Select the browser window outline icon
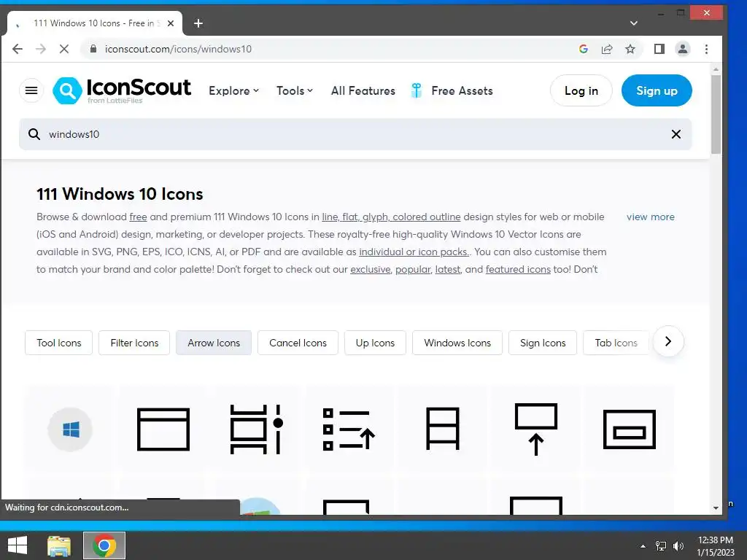This screenshot has width=747, height=560. click(x=163, y=429)
